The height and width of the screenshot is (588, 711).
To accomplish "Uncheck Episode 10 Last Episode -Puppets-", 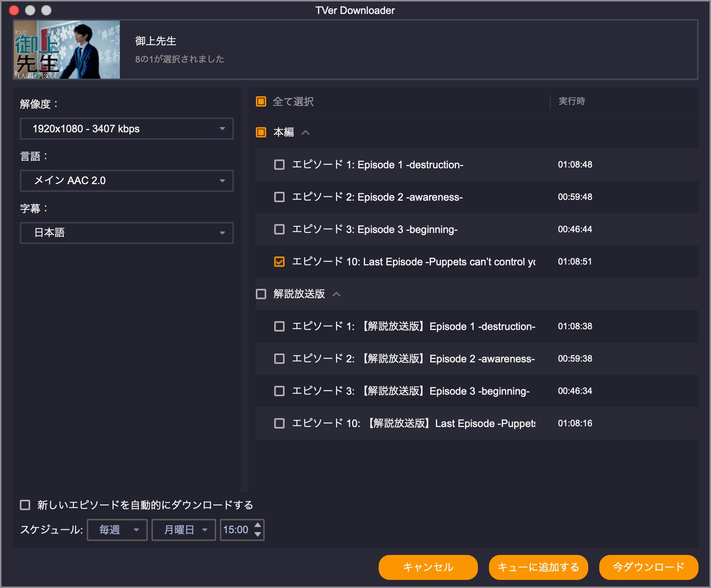I will pos(280,262).
